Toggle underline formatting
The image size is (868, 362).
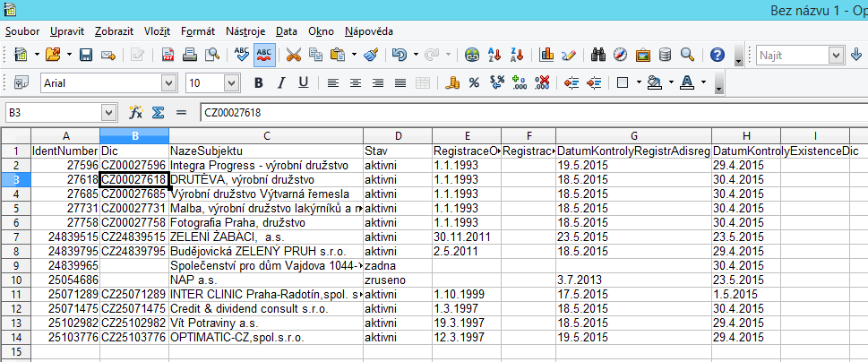click(x=303, y=82)
